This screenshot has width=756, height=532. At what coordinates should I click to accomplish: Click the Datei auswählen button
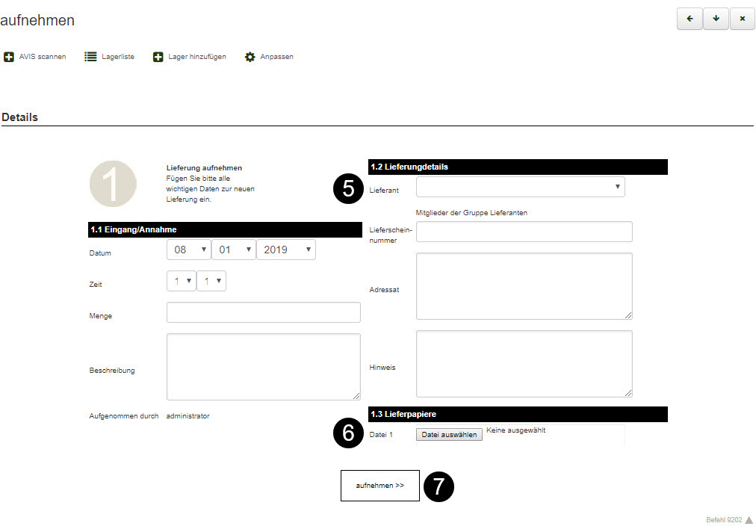pos(449,434)
